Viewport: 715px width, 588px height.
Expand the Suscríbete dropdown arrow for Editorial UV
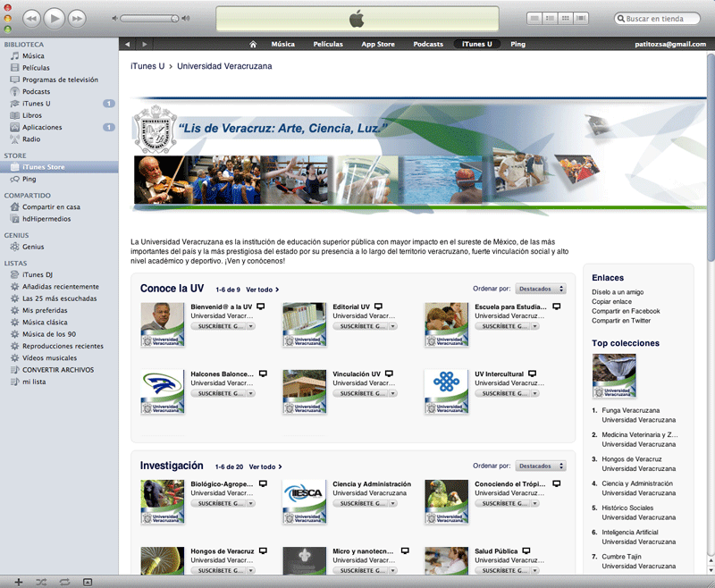pos(392,327)
